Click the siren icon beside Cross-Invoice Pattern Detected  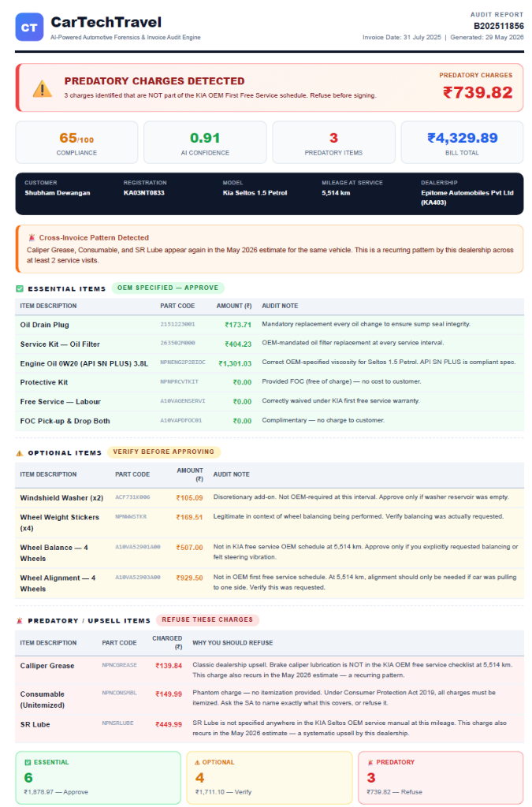click(x=32, y=238)
